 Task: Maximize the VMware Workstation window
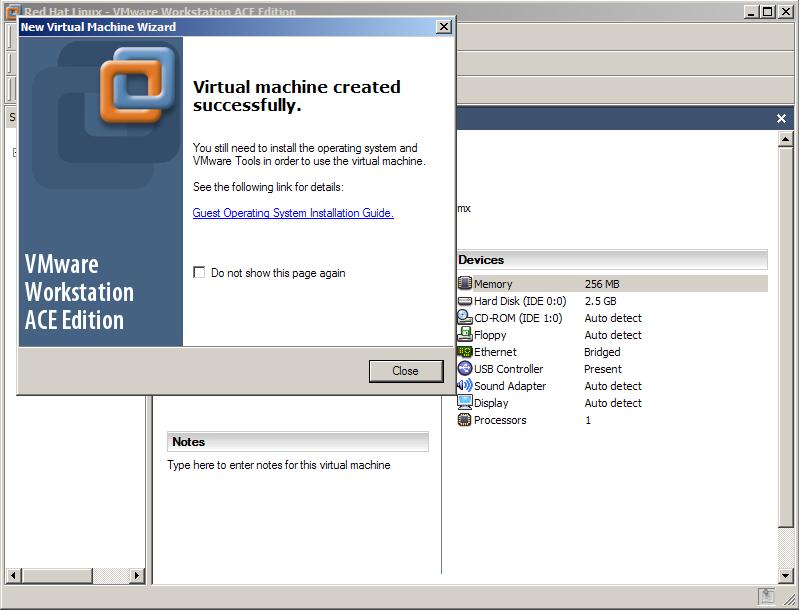tap(768, 11)
